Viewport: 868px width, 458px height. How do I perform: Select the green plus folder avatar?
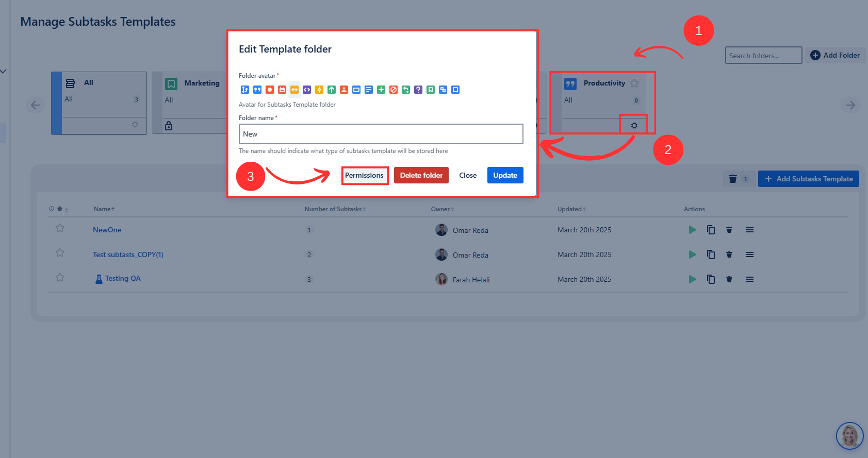tap(381, 90)
